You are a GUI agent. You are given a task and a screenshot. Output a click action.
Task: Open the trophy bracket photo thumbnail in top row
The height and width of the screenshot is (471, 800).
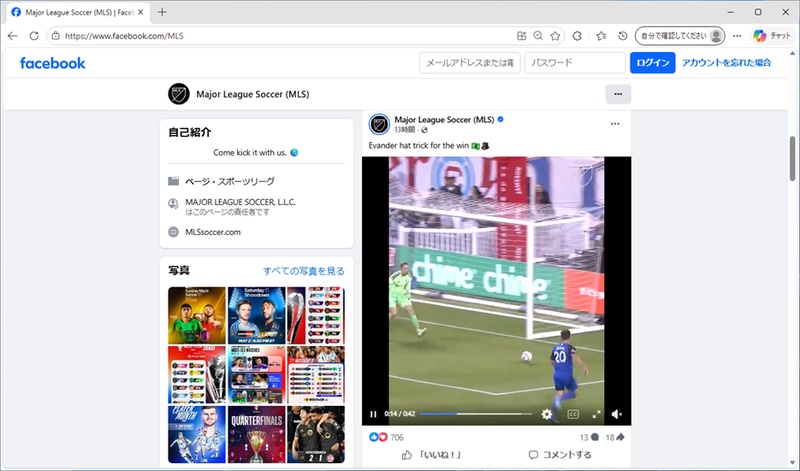(x=316, y=315)
